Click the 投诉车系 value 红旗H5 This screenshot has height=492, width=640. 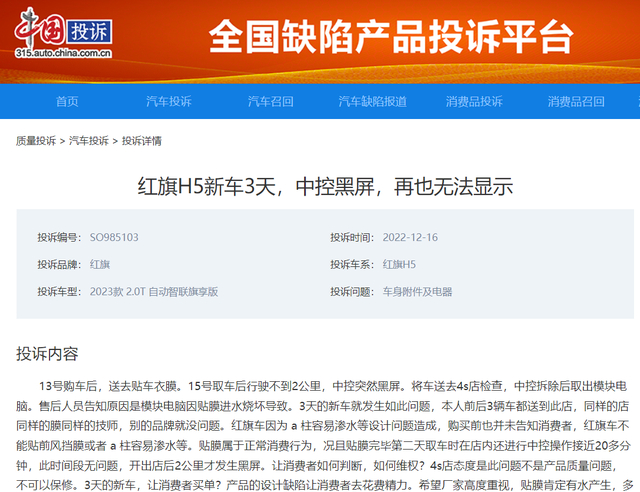pos(399,265)
